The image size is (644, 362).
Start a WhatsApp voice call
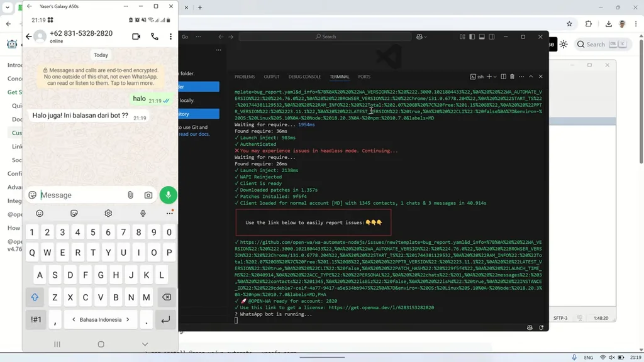pyautogui.click(x=155, y=36)
